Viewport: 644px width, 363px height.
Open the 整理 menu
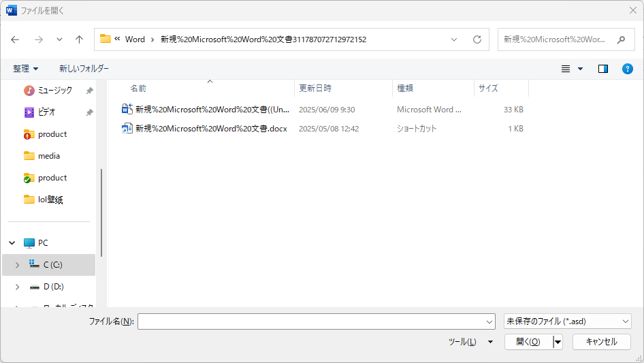click(25, 69)
